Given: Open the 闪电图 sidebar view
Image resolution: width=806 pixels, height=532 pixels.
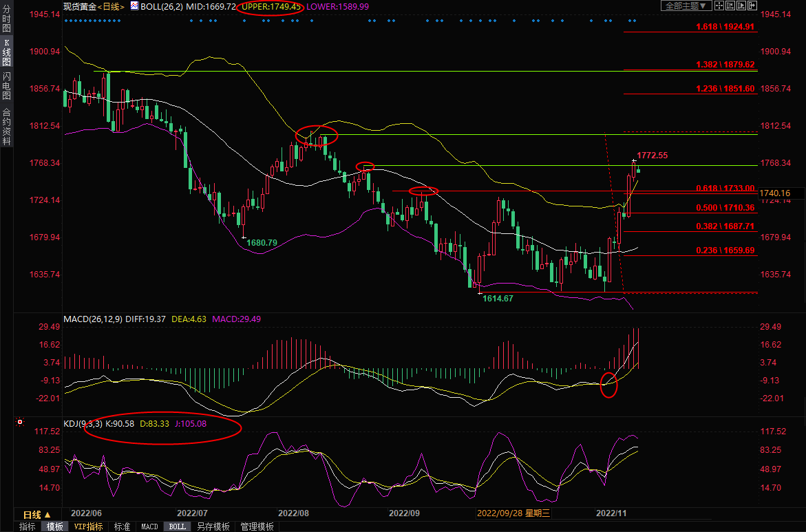Looking at the screenshot, I should 6,85.
